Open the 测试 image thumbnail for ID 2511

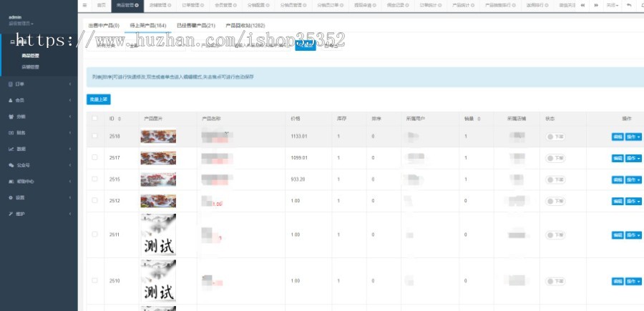point(158,235)
